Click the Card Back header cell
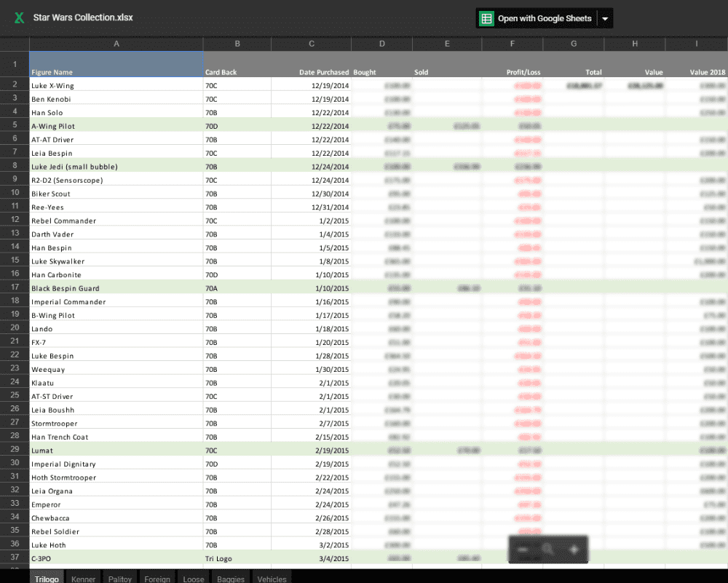 [x=237, y=64]
